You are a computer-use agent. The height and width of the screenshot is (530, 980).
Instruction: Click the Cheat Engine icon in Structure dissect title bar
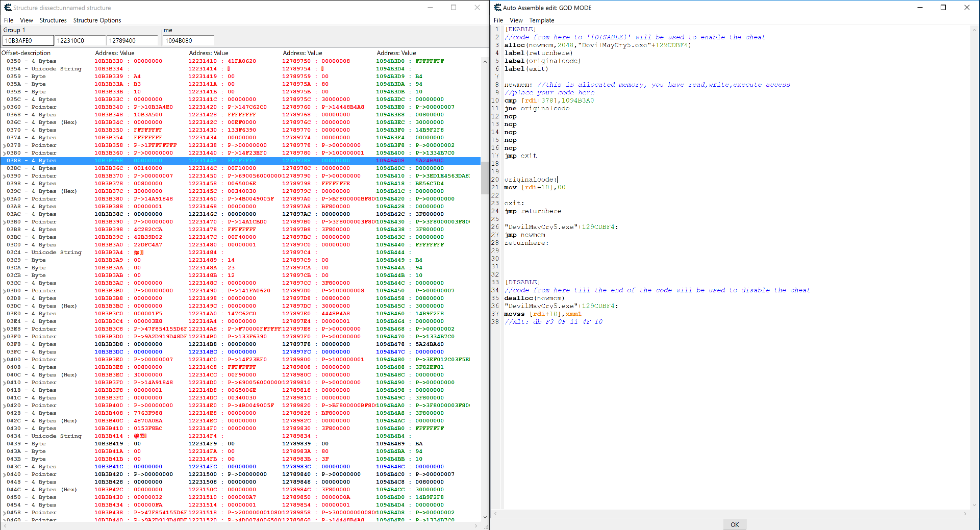pyautogui.click(x=8, y=8)
